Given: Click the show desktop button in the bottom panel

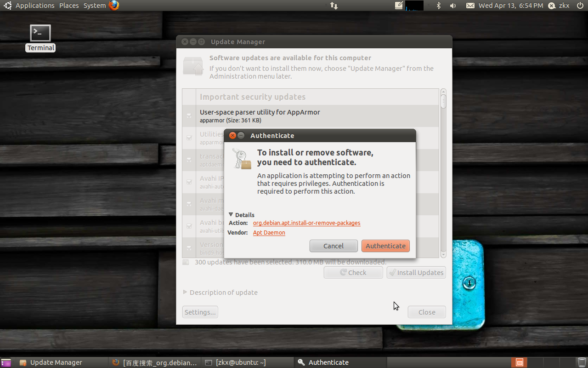Looking at the screenshot, I should click(x=6, y=362).
